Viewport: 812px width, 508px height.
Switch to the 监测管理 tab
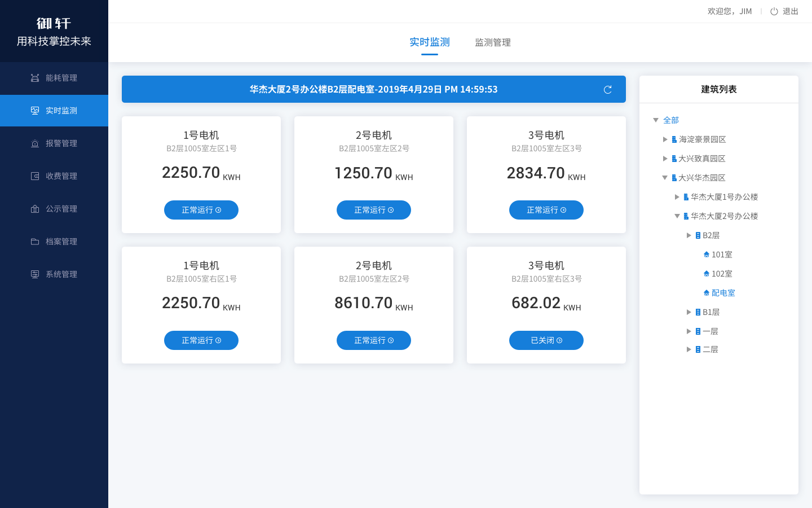pyautogui.click(x=493, y=42)
